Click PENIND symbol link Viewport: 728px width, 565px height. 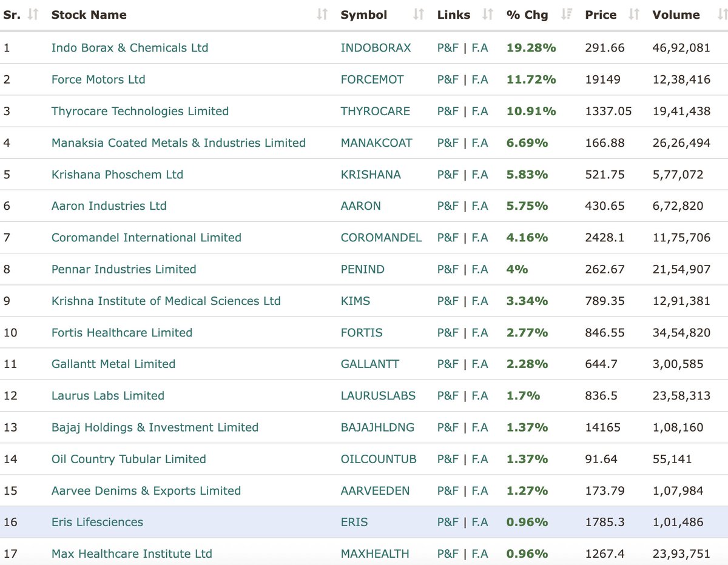(x=363, y=269)
